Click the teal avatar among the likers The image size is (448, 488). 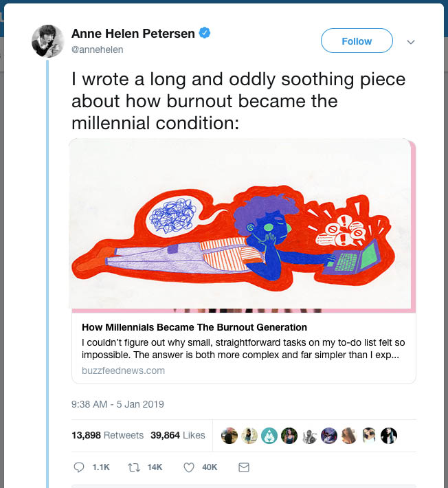(269, 436)
